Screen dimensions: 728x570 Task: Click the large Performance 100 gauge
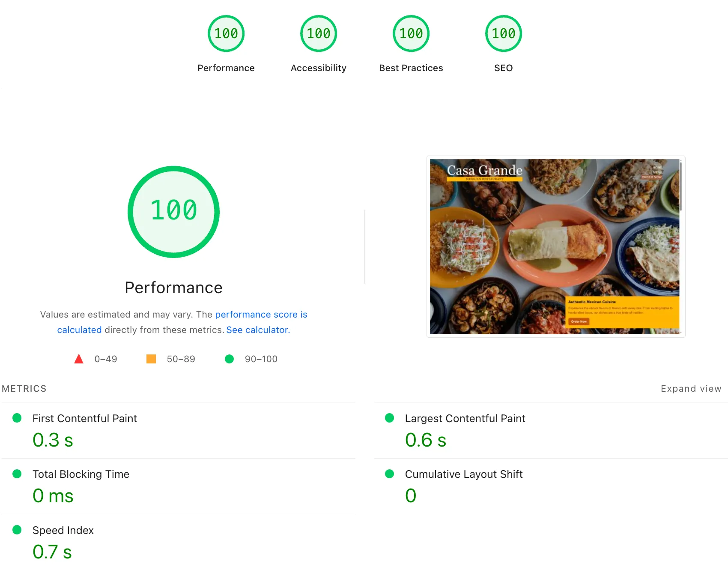tap(174, 212)
